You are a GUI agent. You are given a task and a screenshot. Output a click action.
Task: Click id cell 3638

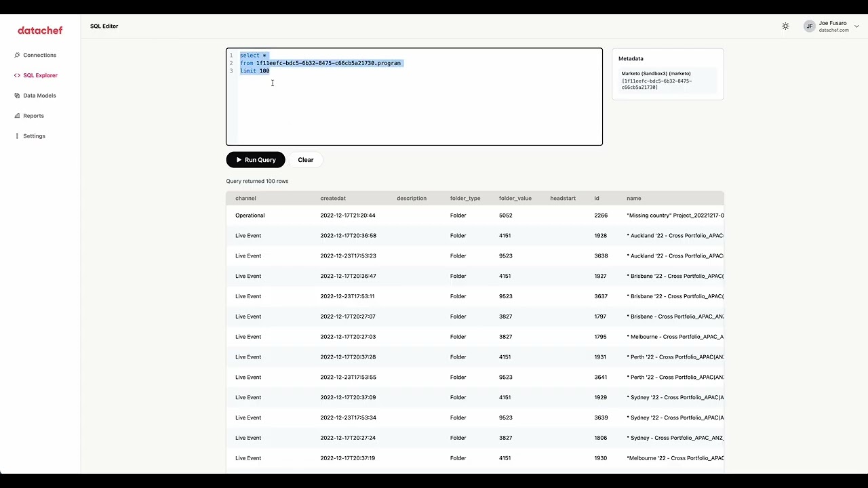(x=601, y=256)
